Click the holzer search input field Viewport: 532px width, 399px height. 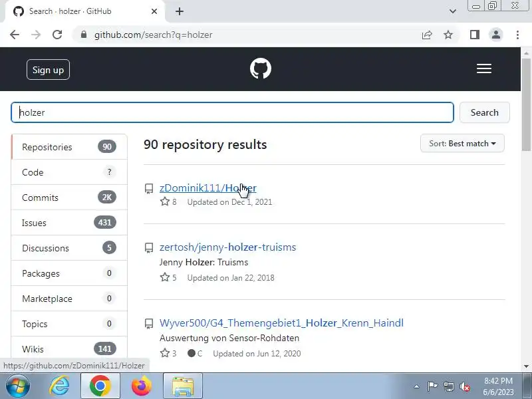click(x=232, y=112)
